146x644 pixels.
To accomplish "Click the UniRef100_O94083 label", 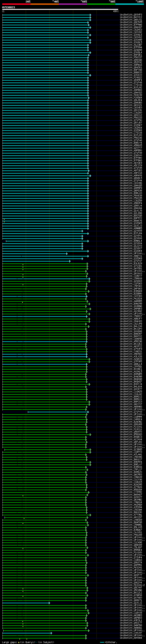I will click(x=131, y=321).
